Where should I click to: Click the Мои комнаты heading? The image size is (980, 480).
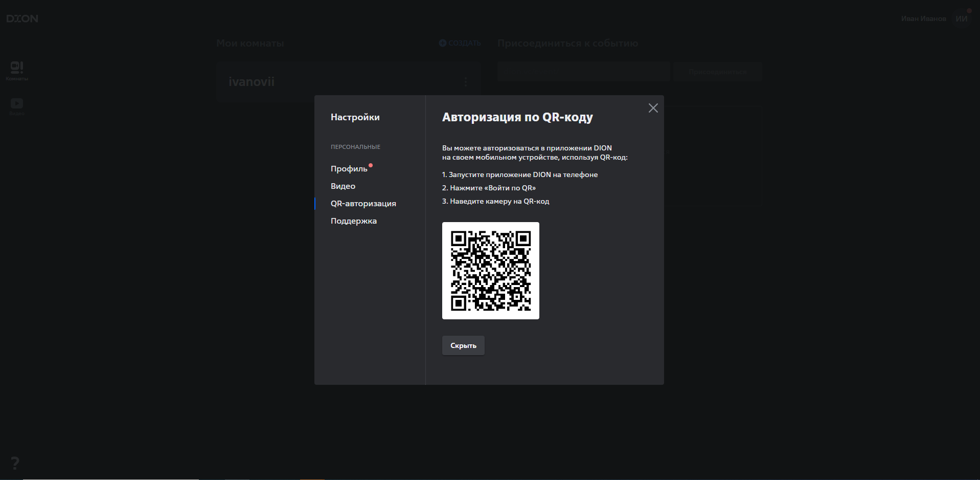pyautogui.click(x=250, y=43)
